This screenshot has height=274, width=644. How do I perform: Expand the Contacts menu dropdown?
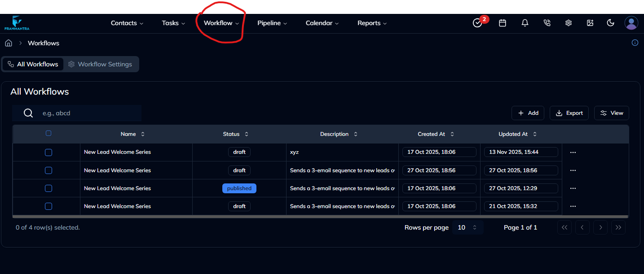pos(127,23)
